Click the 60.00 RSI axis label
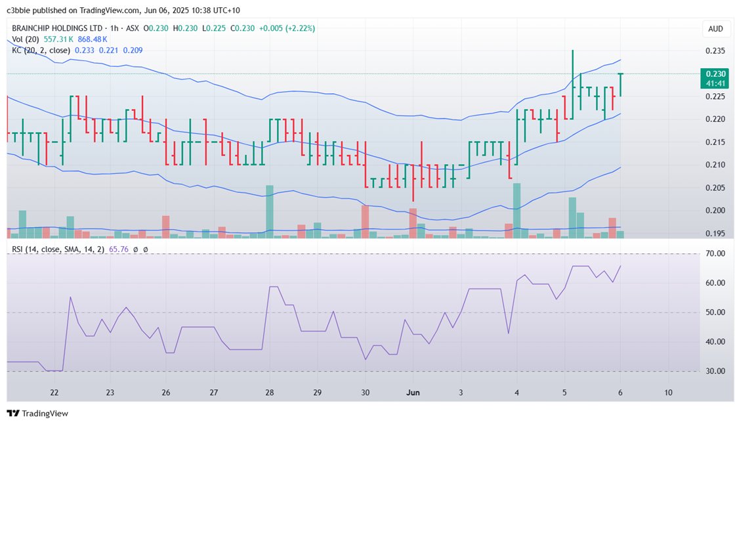Screen dimensions: 756x535 coord(715,283)
